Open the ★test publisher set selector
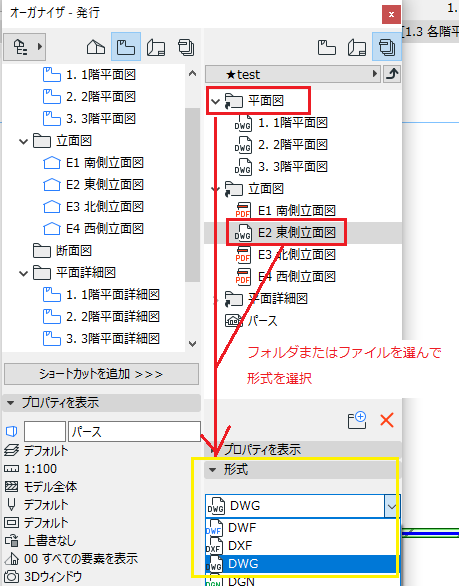The width and height of the screenshot is (459, 586). [293, 74]
